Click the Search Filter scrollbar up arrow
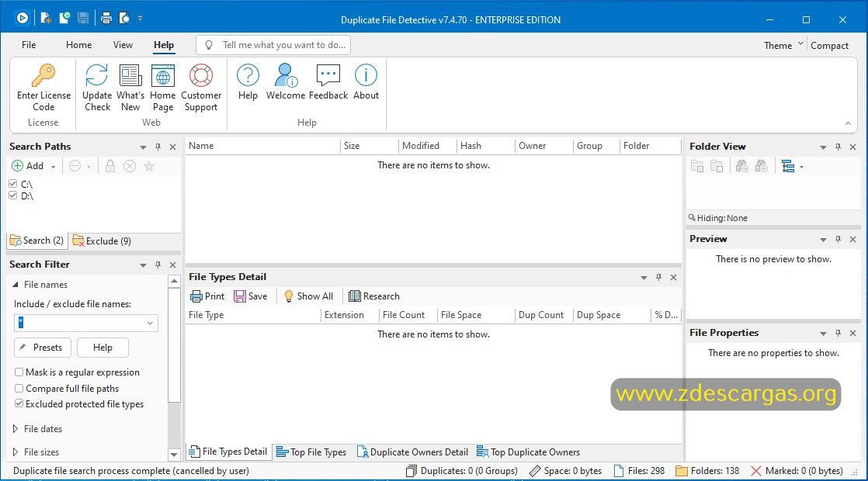Image resolution: width=868 pixels, height=481 pixels. click(x=174, y=281)
